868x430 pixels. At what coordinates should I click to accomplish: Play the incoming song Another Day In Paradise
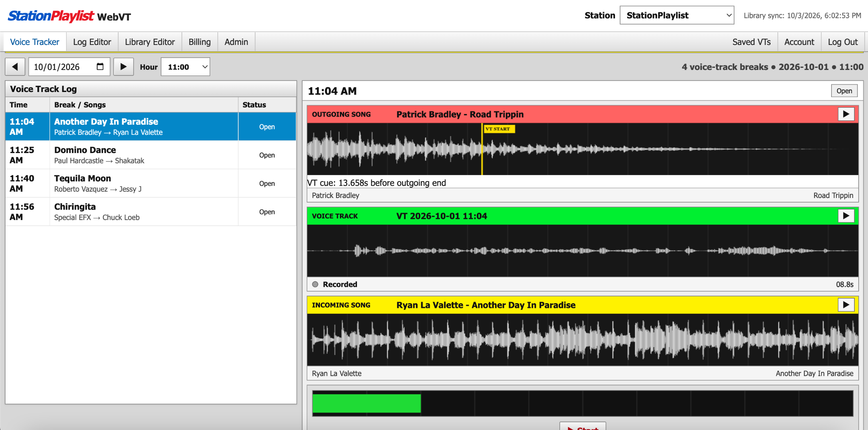(846, 305)
